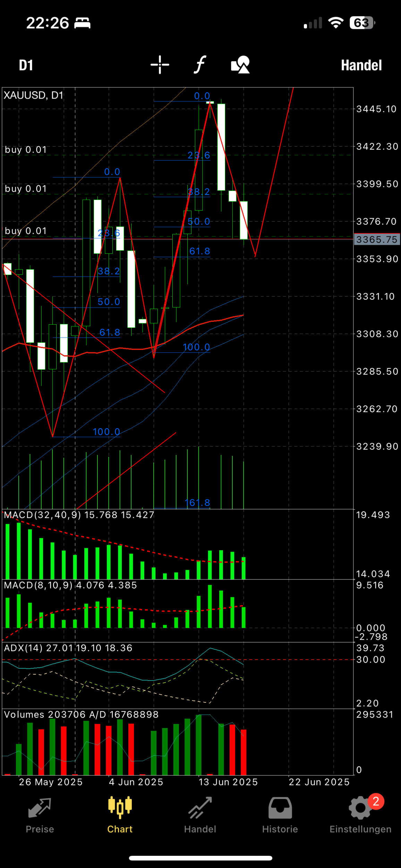The height and width of the screenshot is (868, 401).
Task: Tap the crosshair tool icon
Action: 160,65
